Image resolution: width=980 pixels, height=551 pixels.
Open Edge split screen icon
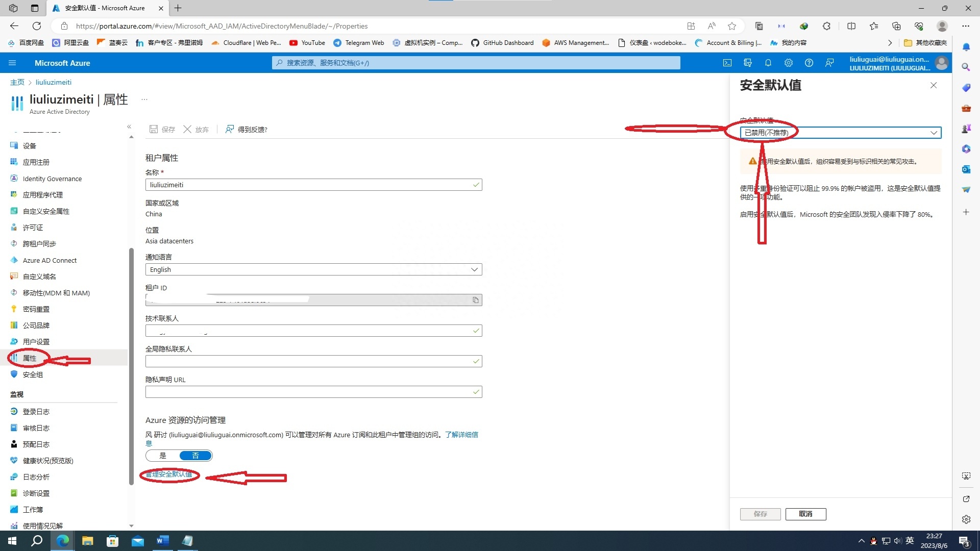pos(851,26)
